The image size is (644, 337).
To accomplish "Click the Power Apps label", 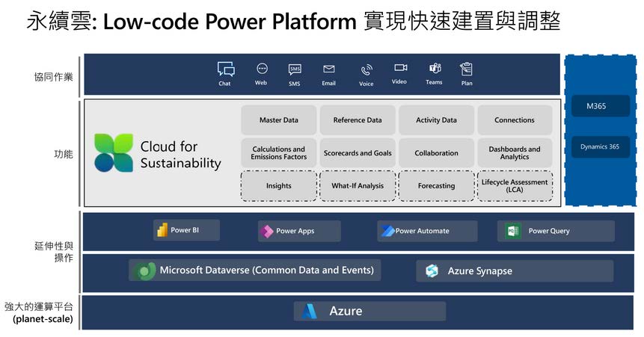I will coord(295,231).
